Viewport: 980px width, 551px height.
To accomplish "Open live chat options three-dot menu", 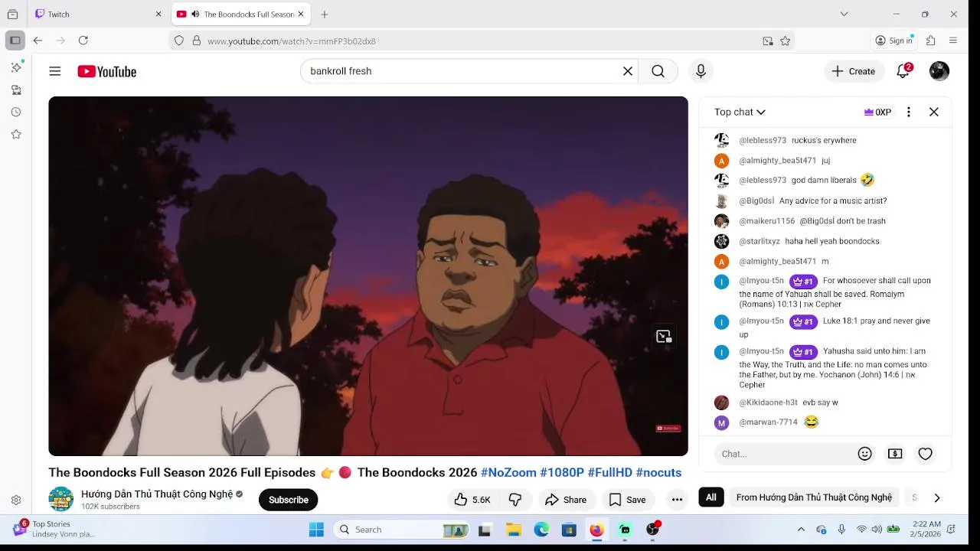I will 909,112.
